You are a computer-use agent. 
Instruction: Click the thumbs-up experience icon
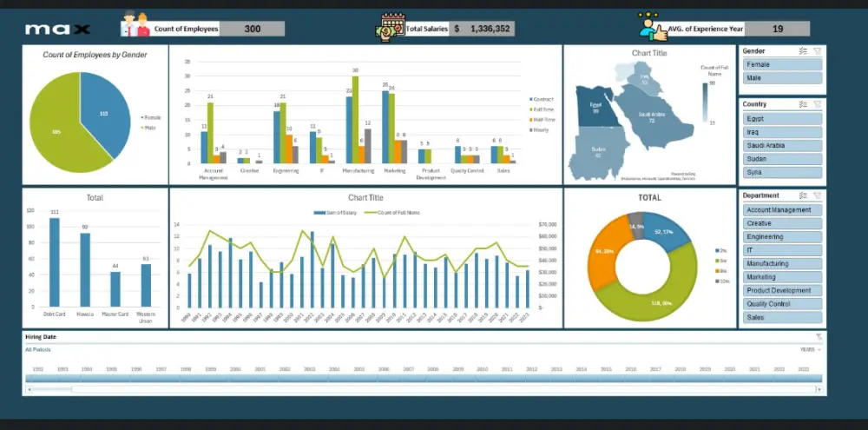click(653, 26)
